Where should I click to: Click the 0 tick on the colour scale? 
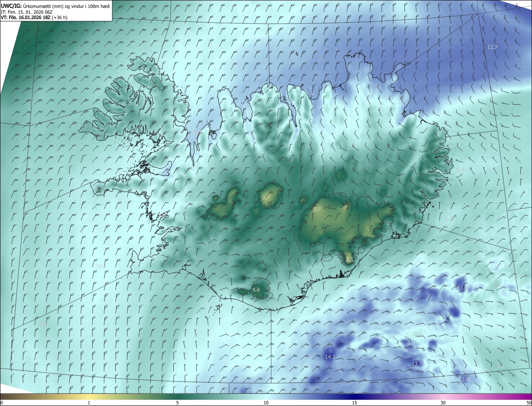coord(2,403)
